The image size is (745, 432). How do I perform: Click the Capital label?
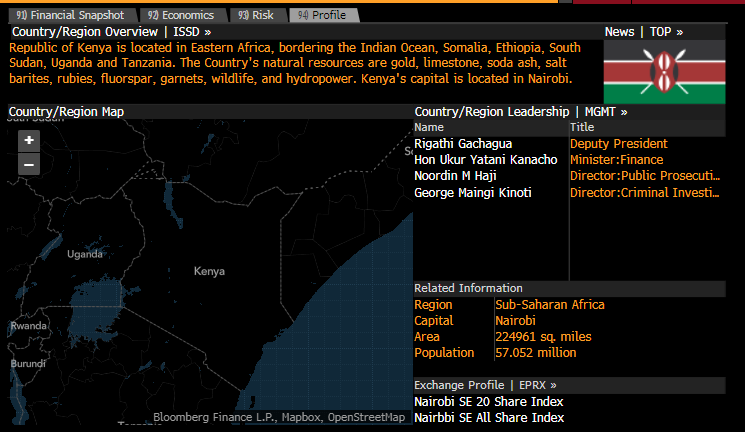click(x=434, y=321)
